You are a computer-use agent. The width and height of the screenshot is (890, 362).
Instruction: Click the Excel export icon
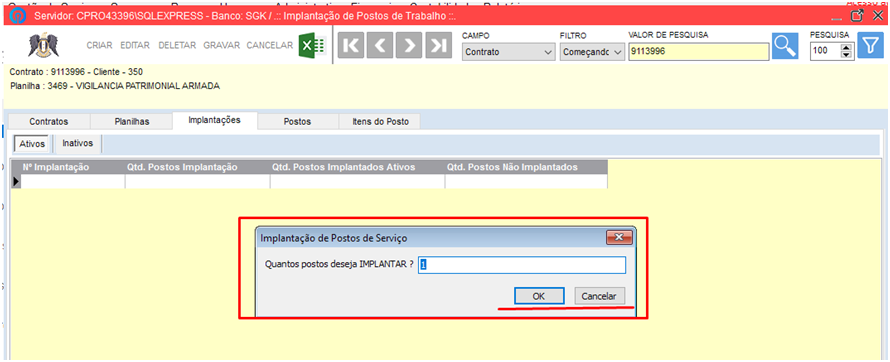coord(312,45)
